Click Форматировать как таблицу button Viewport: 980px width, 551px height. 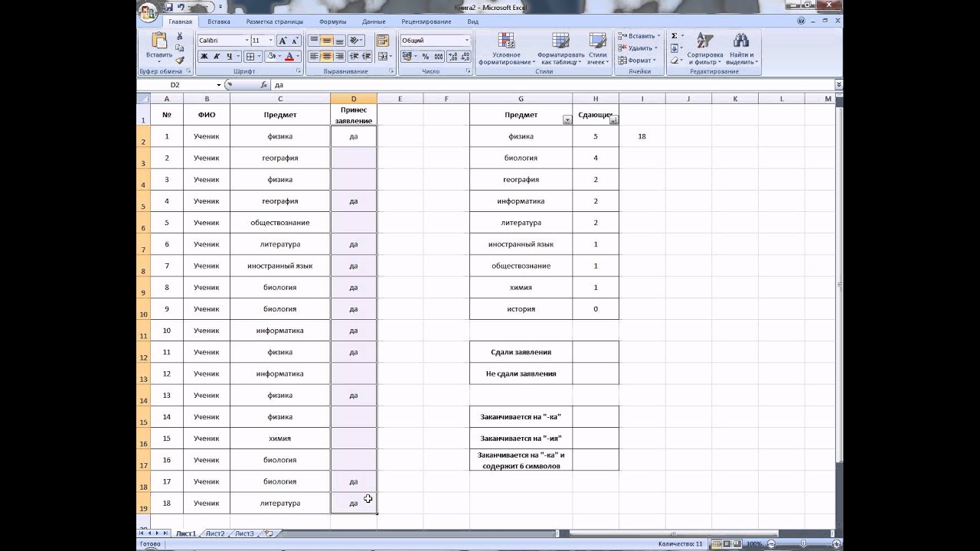(560, 49)
